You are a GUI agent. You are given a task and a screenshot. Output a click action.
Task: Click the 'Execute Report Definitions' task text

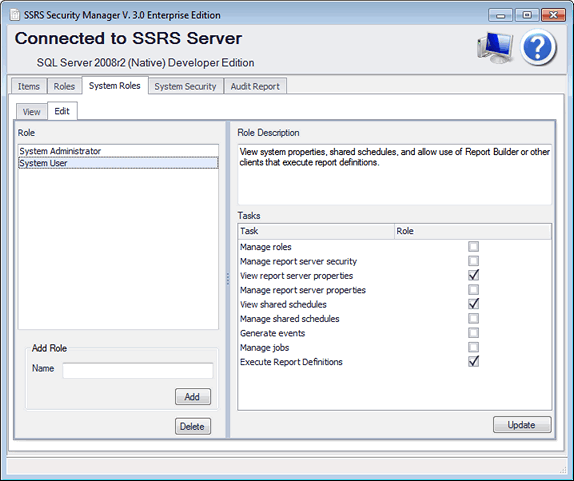pyautogui.click(x=291, y=362)
